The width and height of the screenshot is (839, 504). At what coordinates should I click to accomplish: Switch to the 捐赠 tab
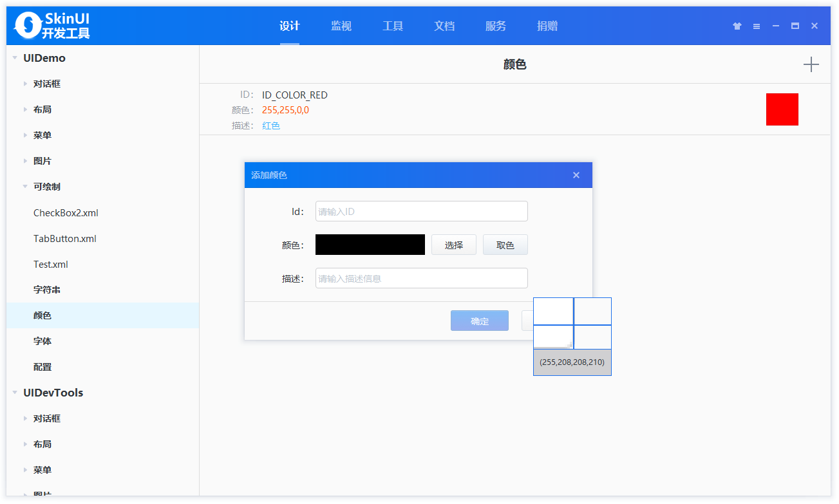coord(547,26)
